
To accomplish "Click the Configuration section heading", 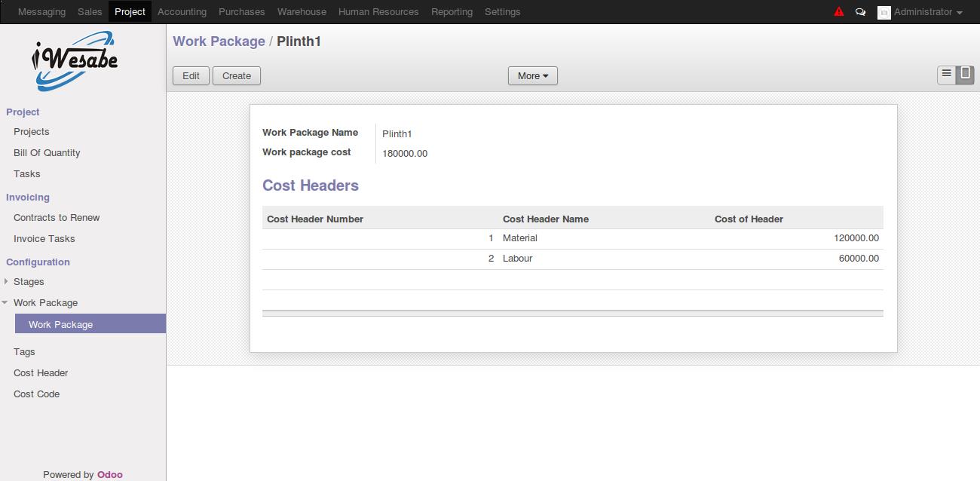I will point(38,262).
